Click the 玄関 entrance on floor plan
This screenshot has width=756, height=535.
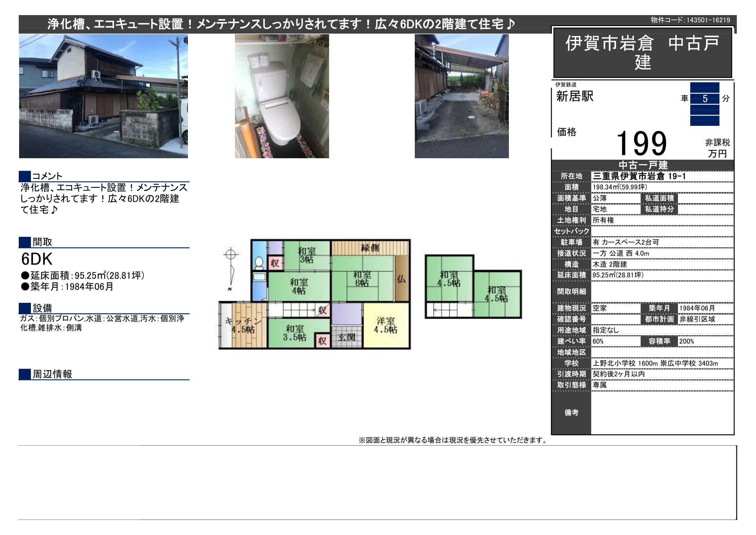(x=347, y=337)
